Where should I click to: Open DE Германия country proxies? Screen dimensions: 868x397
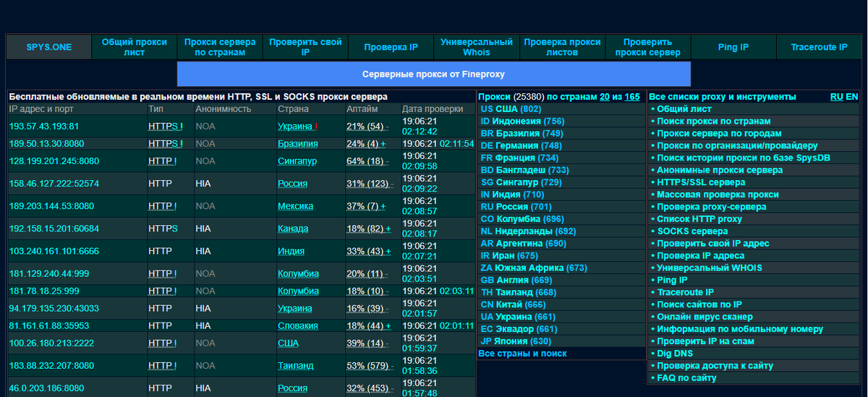coord(521,145)
